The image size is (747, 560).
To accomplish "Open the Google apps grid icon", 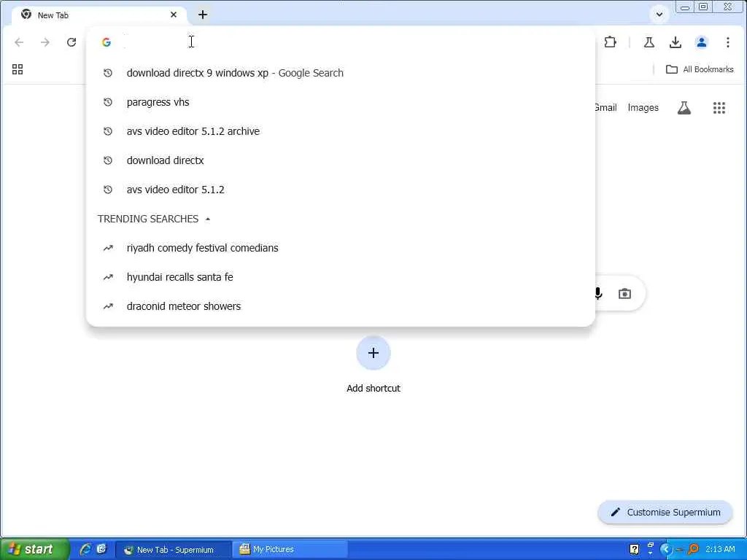I will tap(719, 108).
